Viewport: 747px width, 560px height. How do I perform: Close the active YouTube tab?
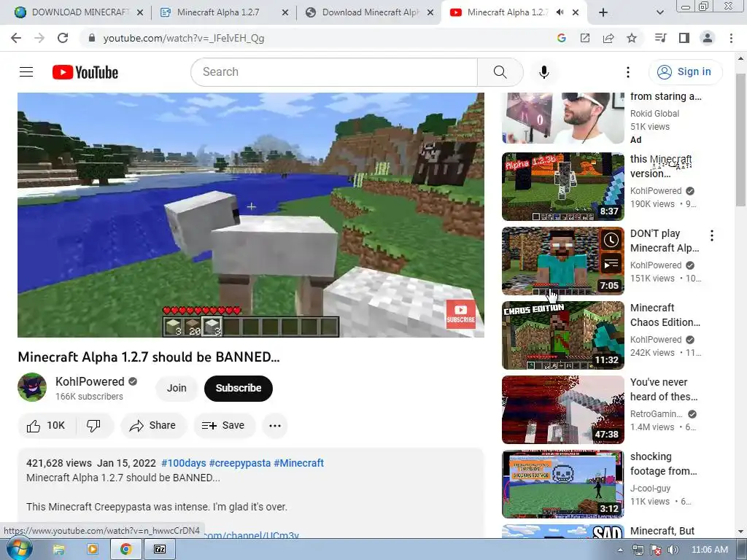click(x=576, y=13)
